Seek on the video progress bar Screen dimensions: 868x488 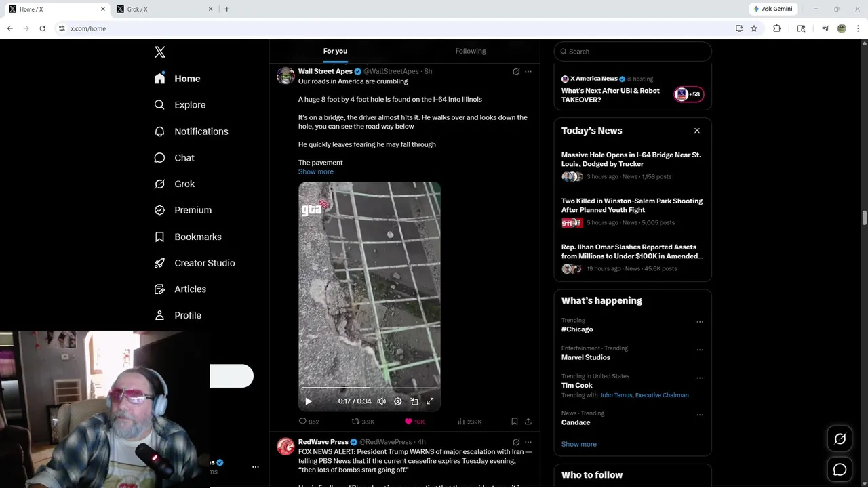[370, 388]
